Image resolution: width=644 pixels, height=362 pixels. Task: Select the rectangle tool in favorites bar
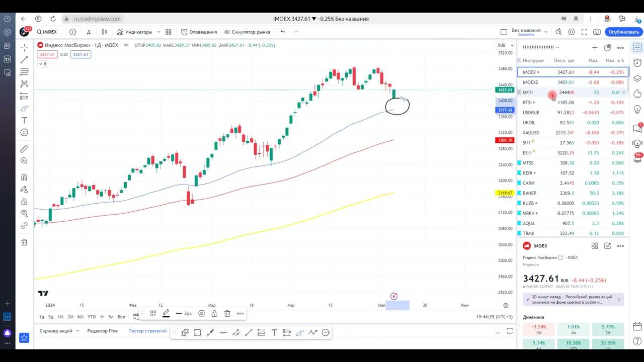point(198,332)
